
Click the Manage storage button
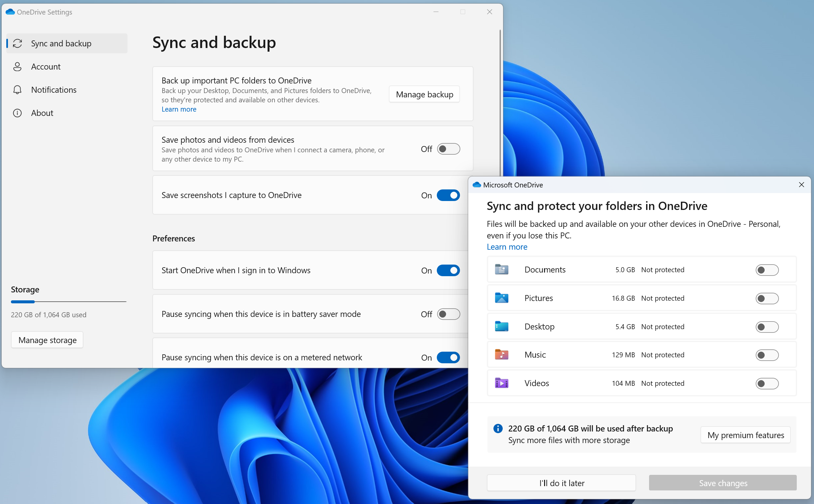[47, 340]
